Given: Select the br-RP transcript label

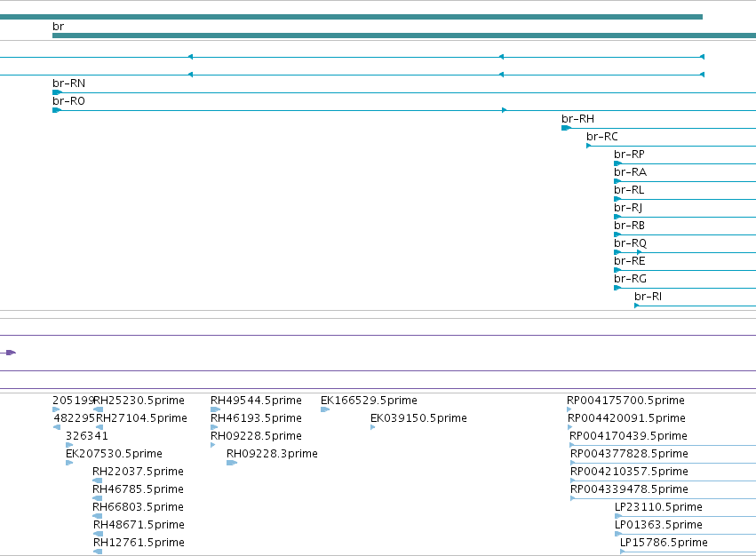Looking at the screenshot, I should [x=629, y=155].
